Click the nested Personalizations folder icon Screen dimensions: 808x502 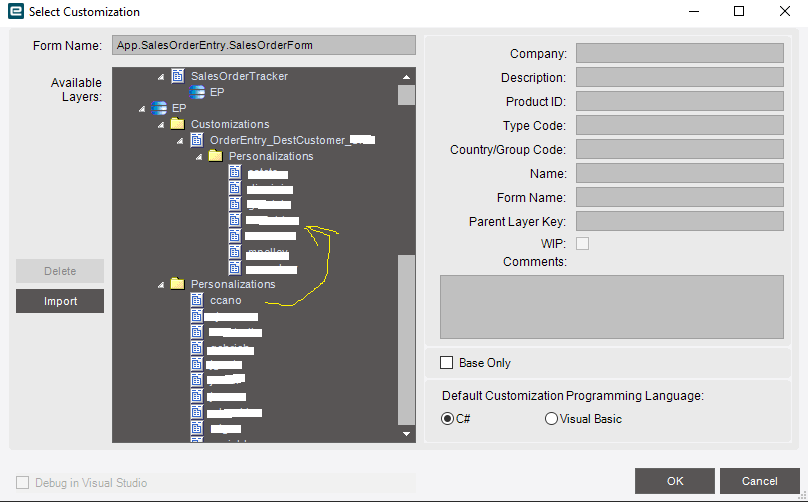[x=215, y=156]
